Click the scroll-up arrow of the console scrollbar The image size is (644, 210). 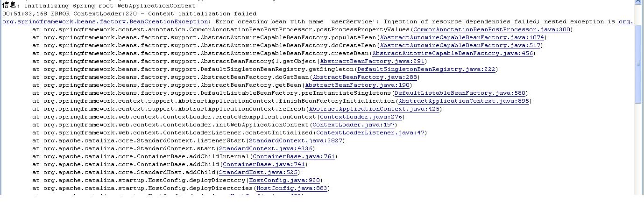tap(638, 2)
